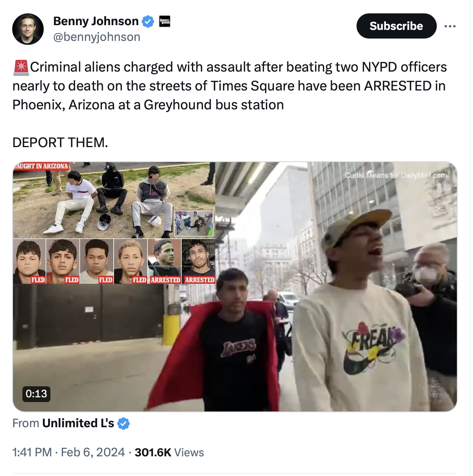Open the 1:41 PM Feb 6, 2024 timestamp
The image size is (473, 476).
68,452
